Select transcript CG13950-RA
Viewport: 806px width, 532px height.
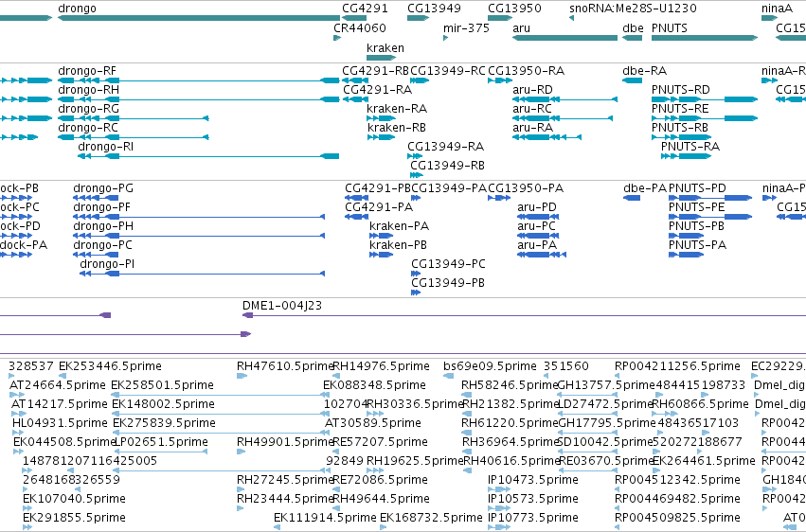[526, 71]
